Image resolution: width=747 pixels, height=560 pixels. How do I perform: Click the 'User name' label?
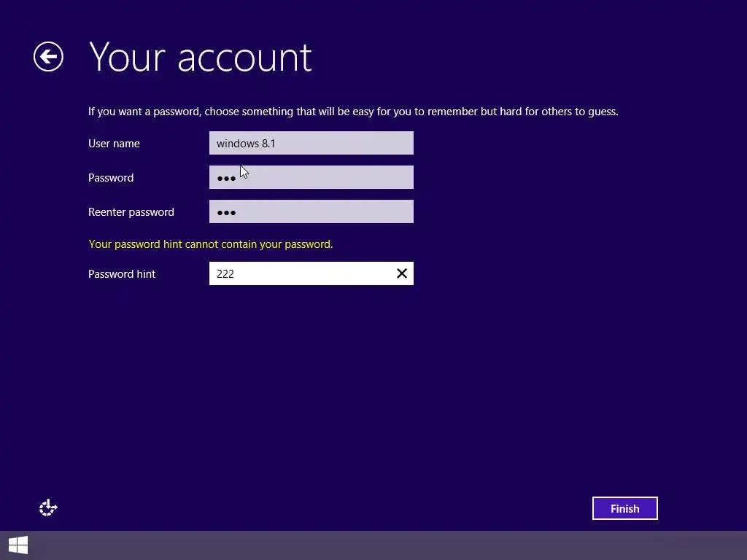coord(114,144)
